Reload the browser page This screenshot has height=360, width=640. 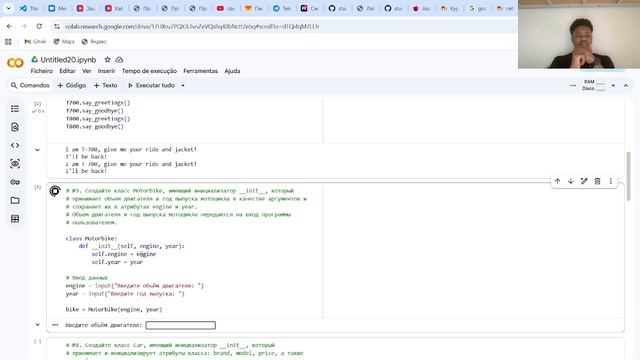(x=39, y=26)
